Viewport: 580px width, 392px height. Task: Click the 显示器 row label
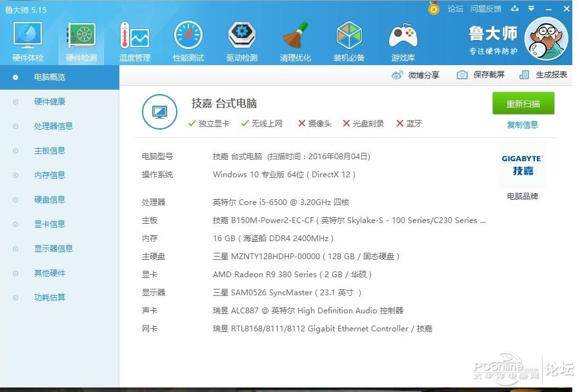click(154, 293)
